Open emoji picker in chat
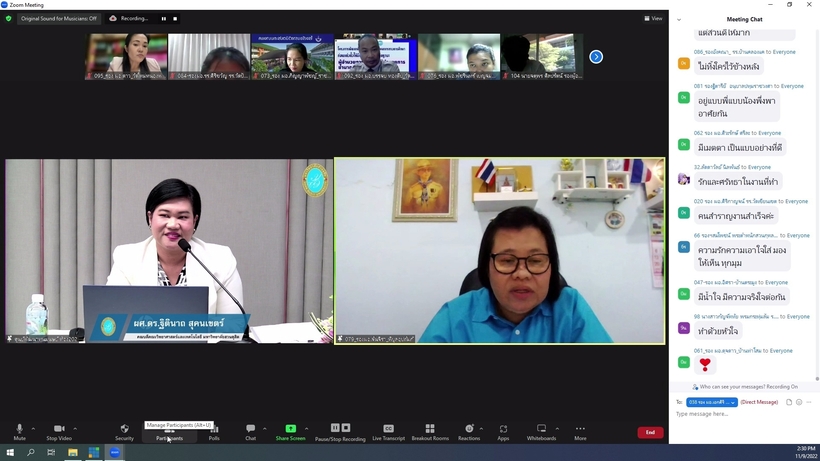The image size is (820, 461). click(x=799, y=402)
